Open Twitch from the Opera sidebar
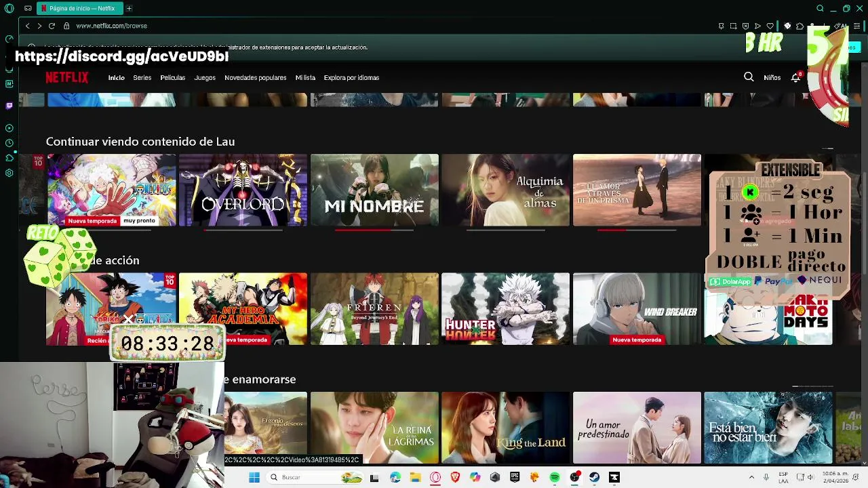The width and height of the screenshot is (868, 488). pyautogui.click(x=9, y=106)
